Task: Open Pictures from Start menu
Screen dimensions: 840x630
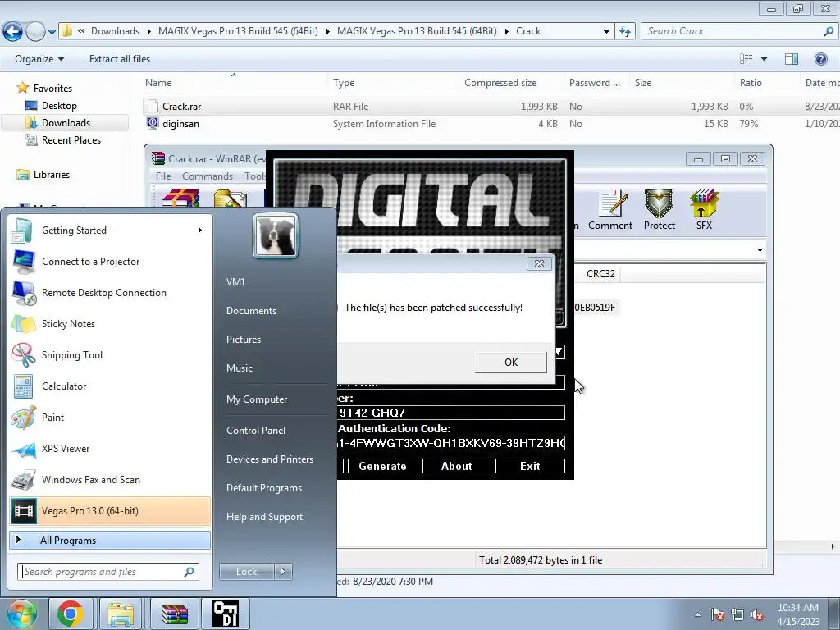Action: pos(243,340)
